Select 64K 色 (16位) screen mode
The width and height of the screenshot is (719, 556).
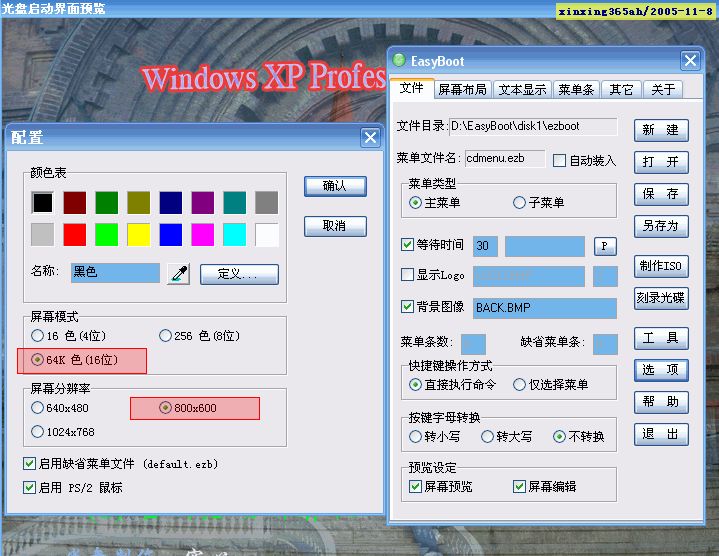tap(75, 360)
